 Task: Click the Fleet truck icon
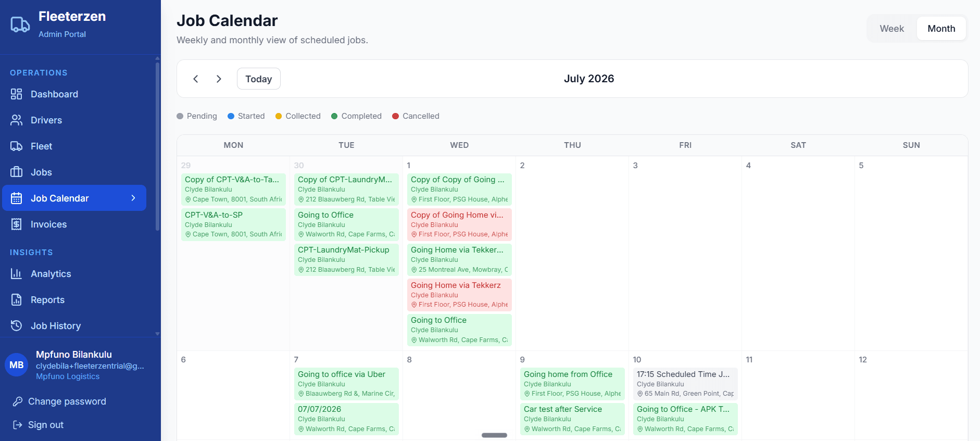click(x=17, y=146)
